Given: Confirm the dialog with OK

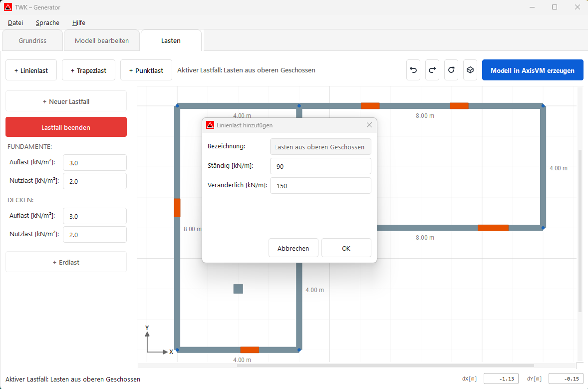Looking at the screenshot, I should 346,247.
